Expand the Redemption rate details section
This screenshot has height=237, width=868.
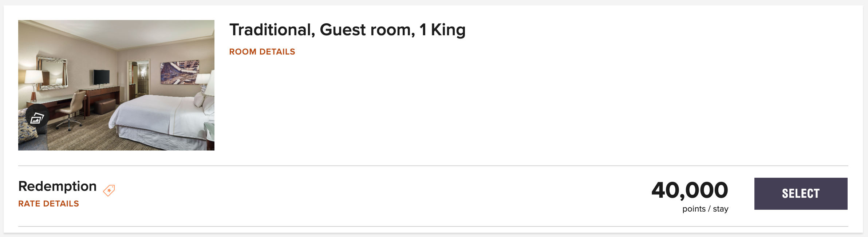(x=48, y=204)
